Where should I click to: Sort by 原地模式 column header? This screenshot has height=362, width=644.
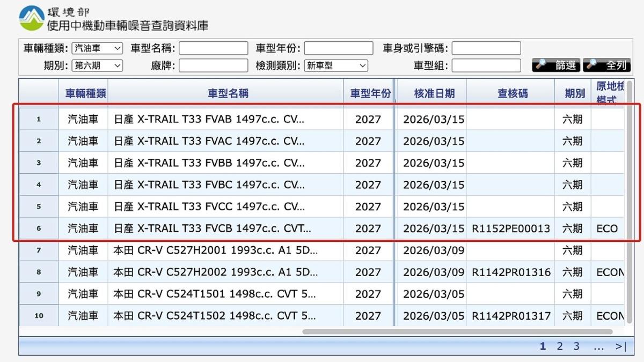pyautogui.click(x=608, y=93)
